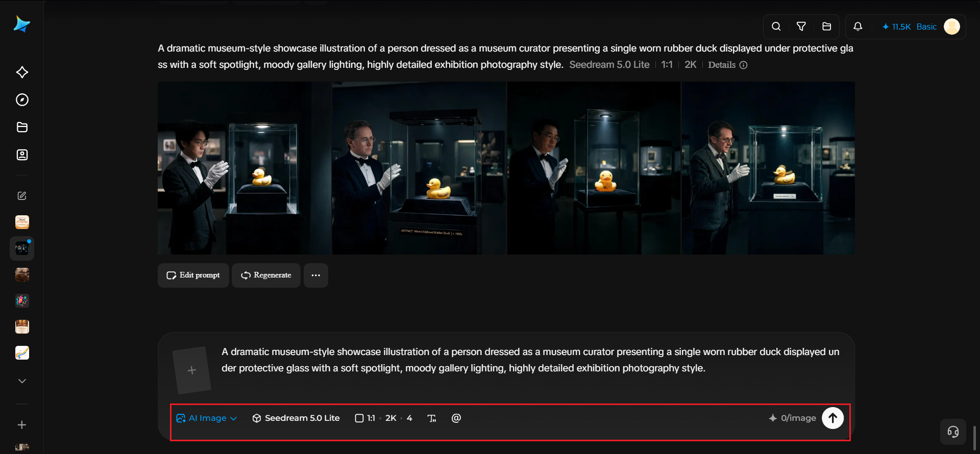The image size is (980, 454).
Task: Click the Edit prompt button
Action: click(193, 275)
